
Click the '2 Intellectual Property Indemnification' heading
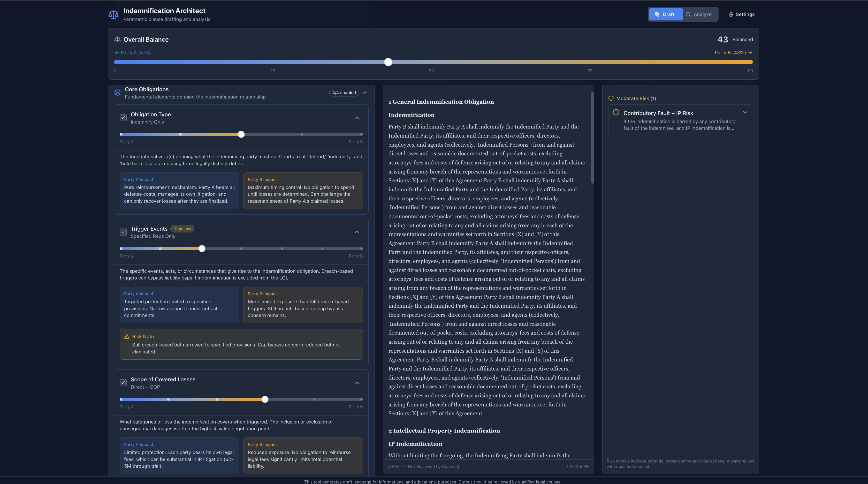pos(444,431)
